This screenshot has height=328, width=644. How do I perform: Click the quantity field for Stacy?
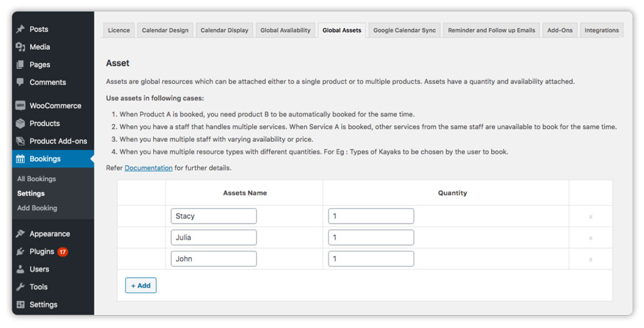[x=371, y=217]
